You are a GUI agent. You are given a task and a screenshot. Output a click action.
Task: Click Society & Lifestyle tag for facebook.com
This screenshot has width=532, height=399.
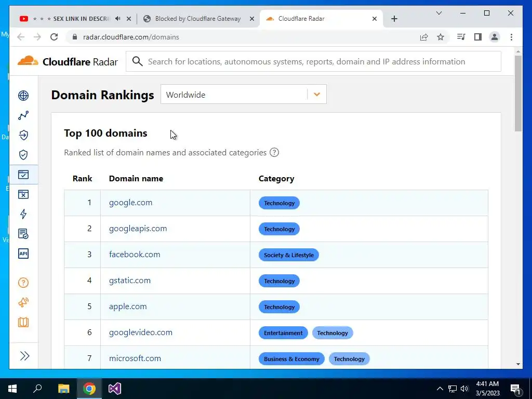(289, 255)
